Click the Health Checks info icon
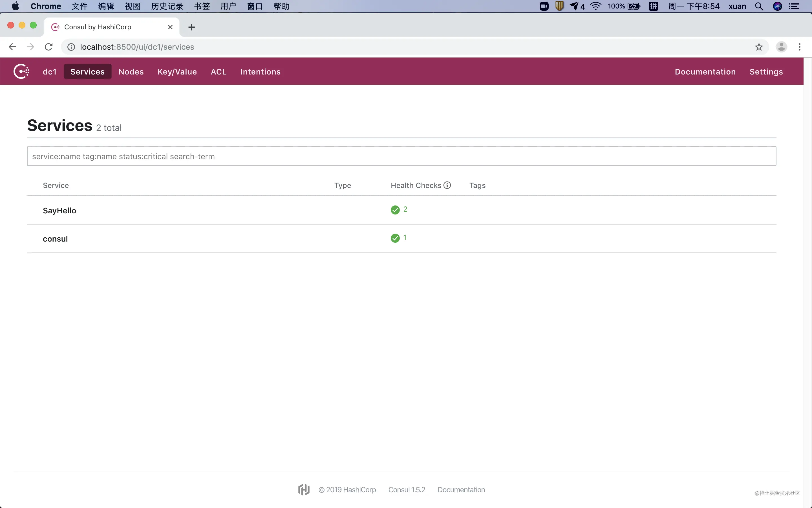This screenshot has height=508, width=812. [x=447, y=185]
